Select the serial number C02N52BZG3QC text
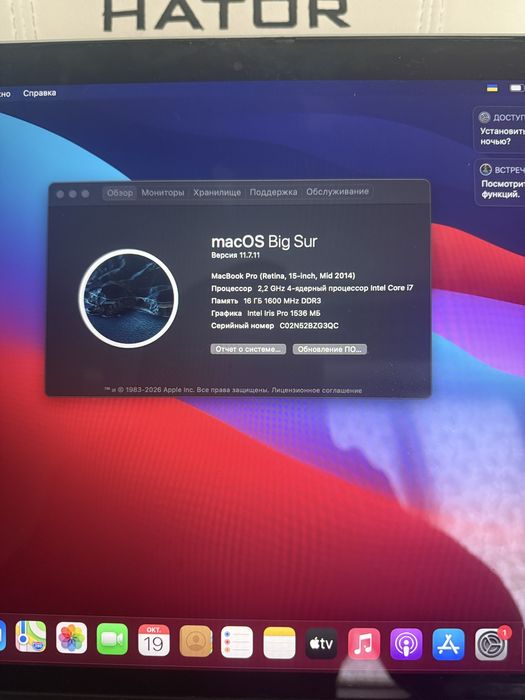 (309, 325)
